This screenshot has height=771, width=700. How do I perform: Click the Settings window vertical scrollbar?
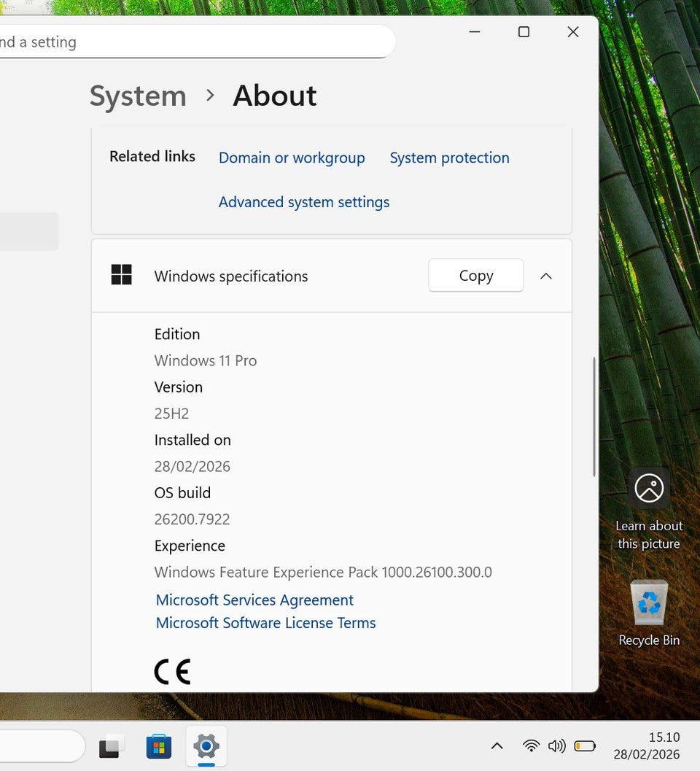click(594, 417)
